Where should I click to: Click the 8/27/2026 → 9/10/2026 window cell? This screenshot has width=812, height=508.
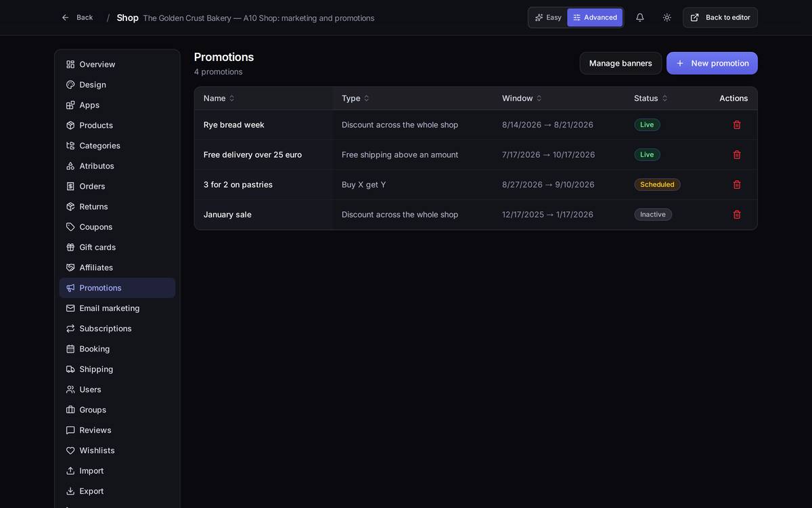[548, 184]
